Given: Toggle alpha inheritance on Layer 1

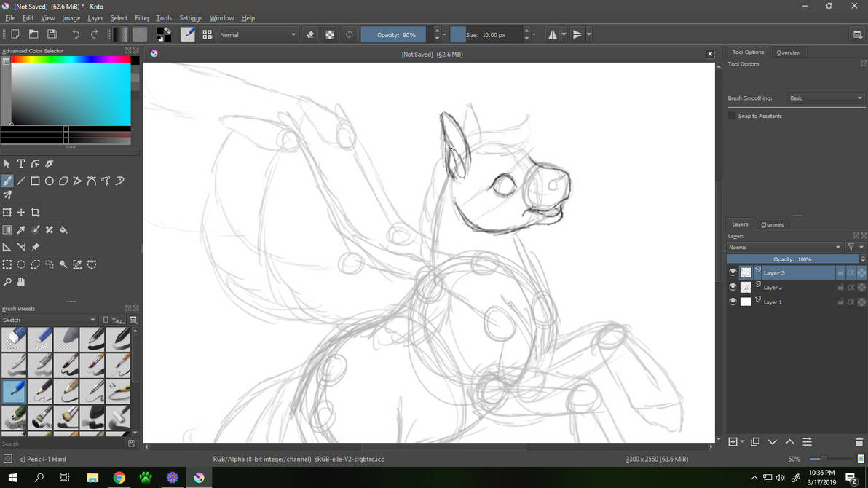Looking at the screenshot, I should point(851,302).
